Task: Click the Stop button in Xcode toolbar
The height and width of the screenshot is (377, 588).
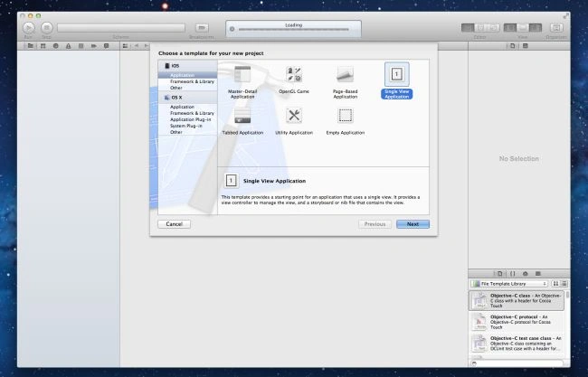Action: (x=46, y=28)
